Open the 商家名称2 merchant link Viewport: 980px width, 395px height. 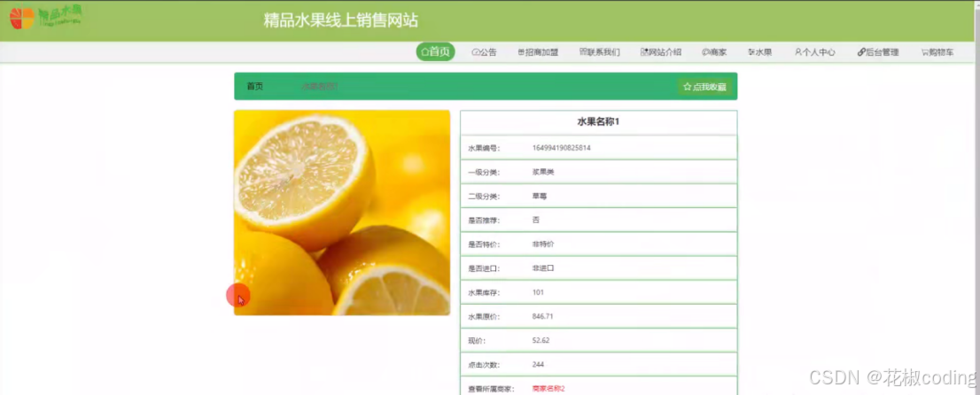point(548,389)
